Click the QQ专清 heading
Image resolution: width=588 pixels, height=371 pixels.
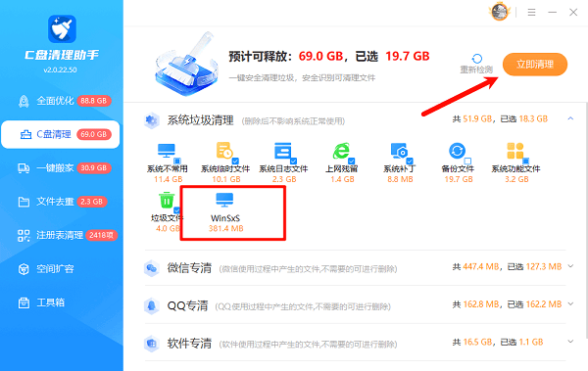(x=187, y=305)
